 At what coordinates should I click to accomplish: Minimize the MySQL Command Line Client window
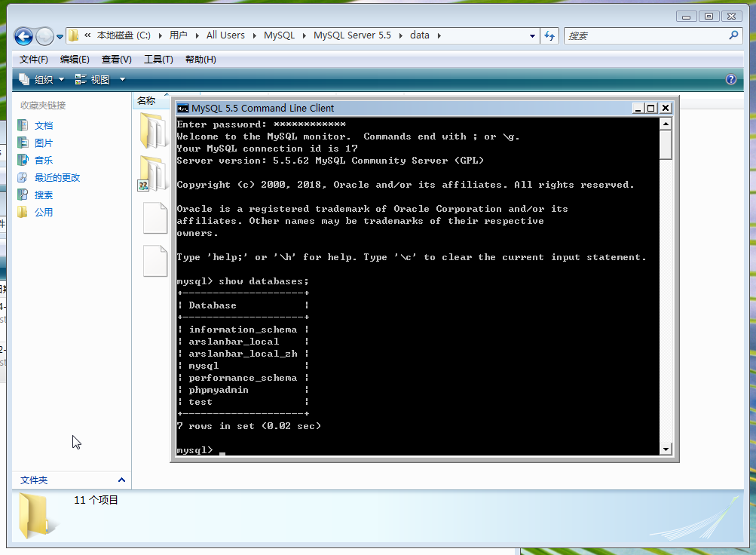[x=638, y=109]
